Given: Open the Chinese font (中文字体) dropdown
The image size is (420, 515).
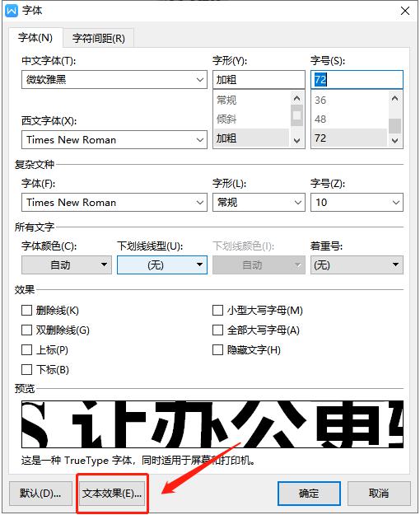Looking at the screenshot, I should pos(114,79).
